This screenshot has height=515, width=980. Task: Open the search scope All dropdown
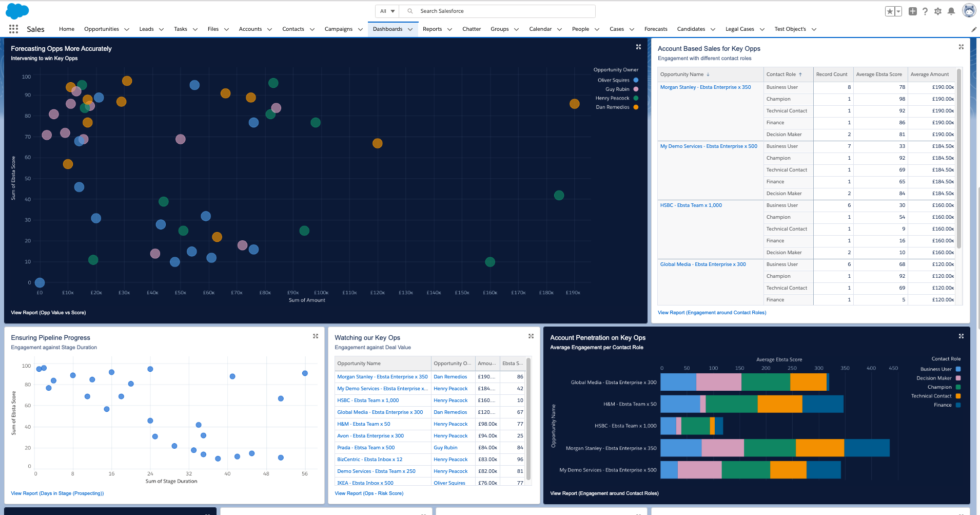387,11
